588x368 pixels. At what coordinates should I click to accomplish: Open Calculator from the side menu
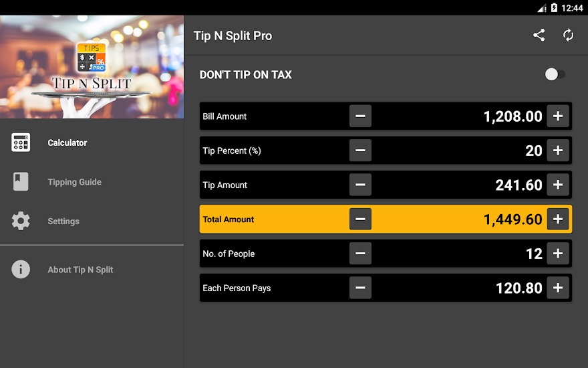tap(67, 143)
